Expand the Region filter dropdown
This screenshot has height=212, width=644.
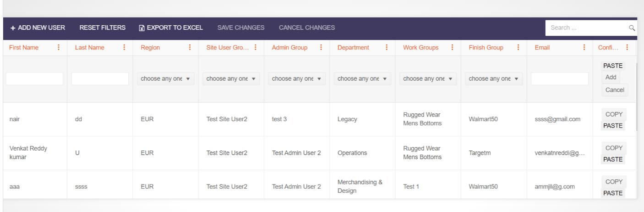click(x=166, y=79)
